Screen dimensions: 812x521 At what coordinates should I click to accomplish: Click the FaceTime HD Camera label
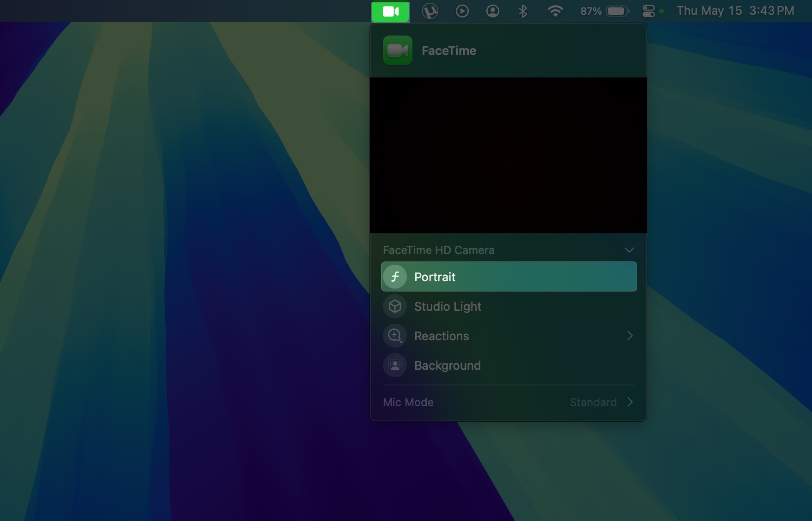pos(439,250)
